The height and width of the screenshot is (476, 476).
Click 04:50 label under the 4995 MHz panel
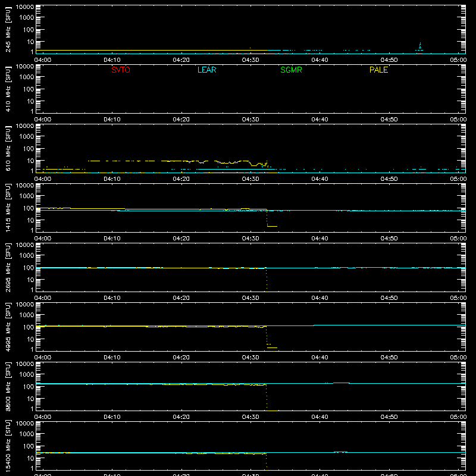coord(389,358)
